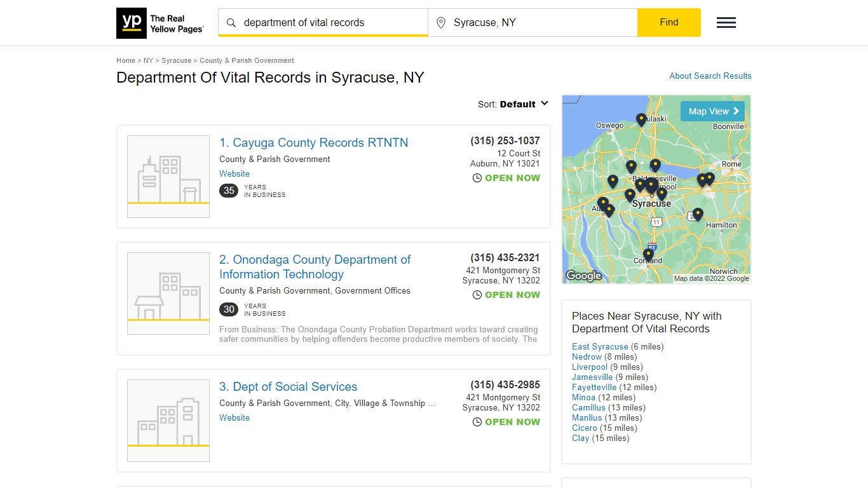
Task: Open About Search Results link
Action: pos(710,76)
